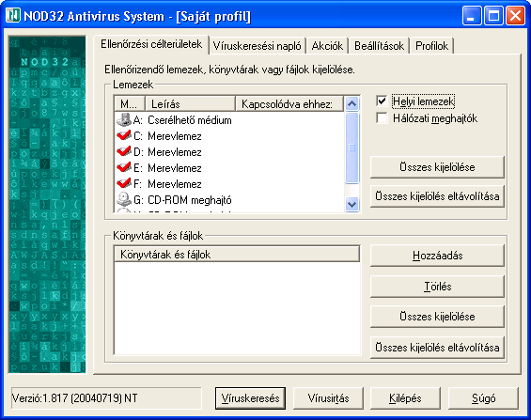The width and height of the screenshot is (531, 420).
Task: Click the Kapcsolódva ehhez: column header
Action: [289, 103]
